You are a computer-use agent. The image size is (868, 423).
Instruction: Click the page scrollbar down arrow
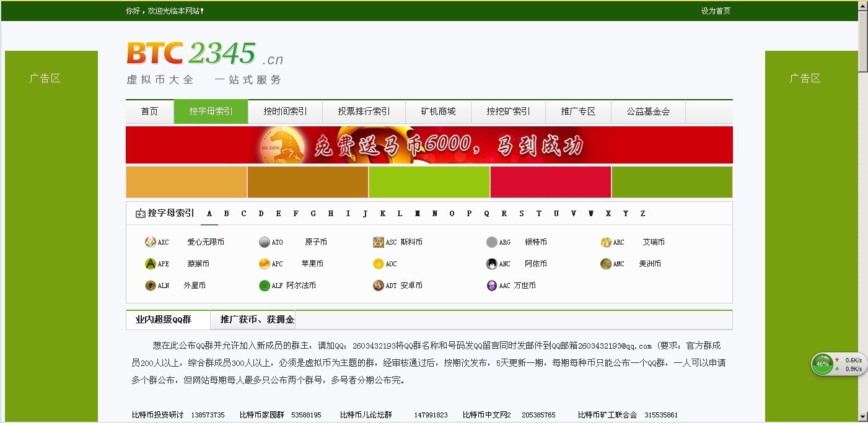[x=862, y=417]
